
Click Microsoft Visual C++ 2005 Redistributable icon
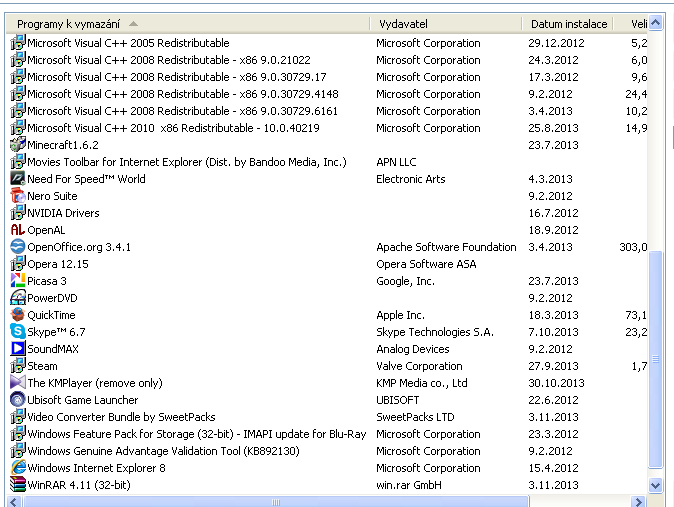[x=18, y=43]
